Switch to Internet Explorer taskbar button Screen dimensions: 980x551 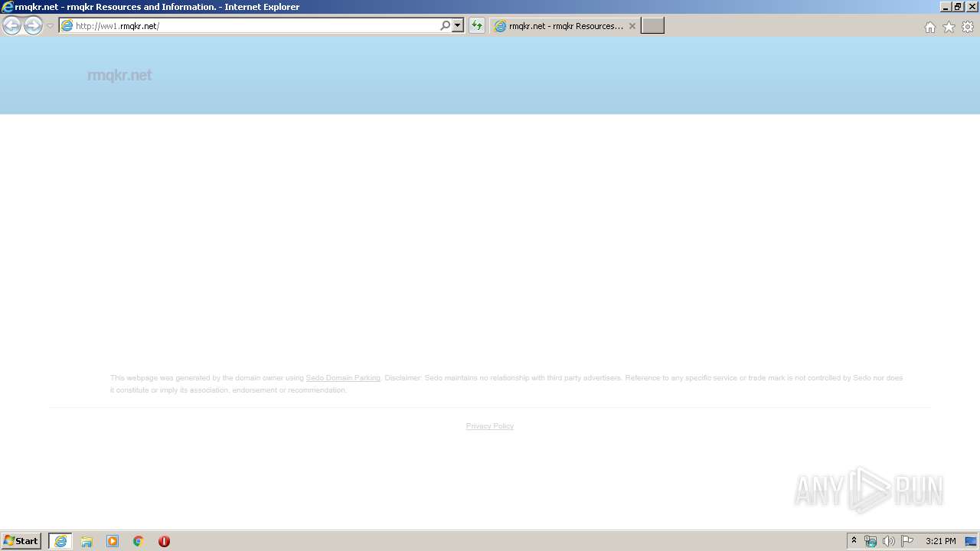pyautogui.click(x=60, y=541)
